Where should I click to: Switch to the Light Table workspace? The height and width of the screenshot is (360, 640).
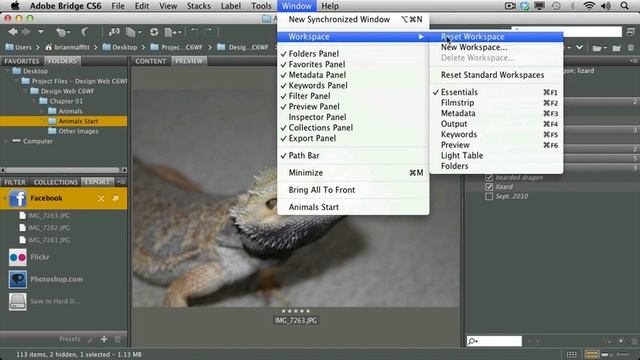496,156
